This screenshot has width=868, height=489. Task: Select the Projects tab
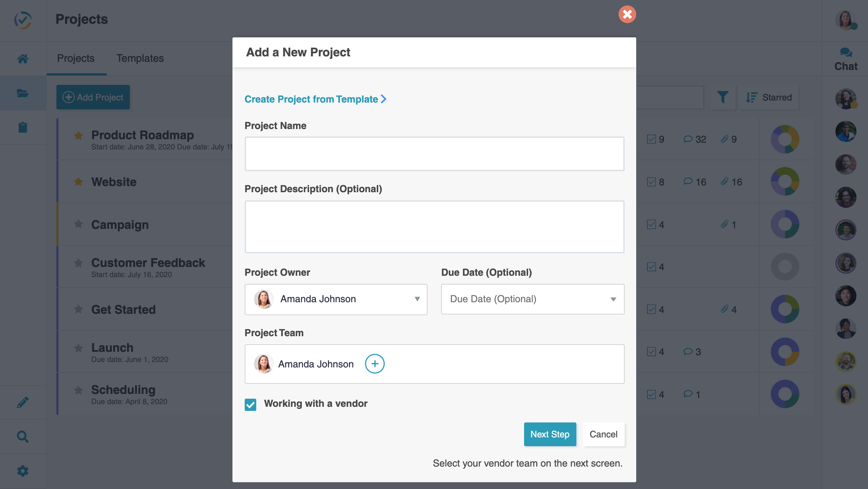point(76,58)
